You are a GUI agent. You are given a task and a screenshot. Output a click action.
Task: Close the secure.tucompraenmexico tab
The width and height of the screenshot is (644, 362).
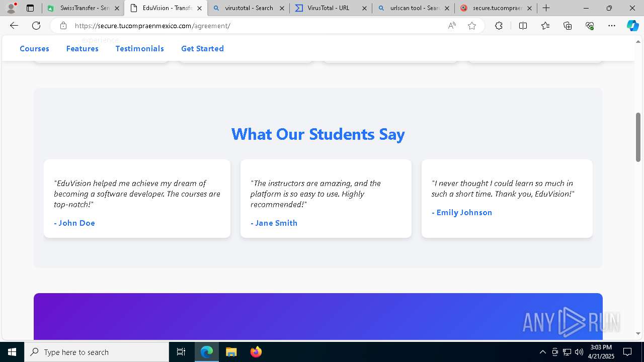click(x=529, y=8)
